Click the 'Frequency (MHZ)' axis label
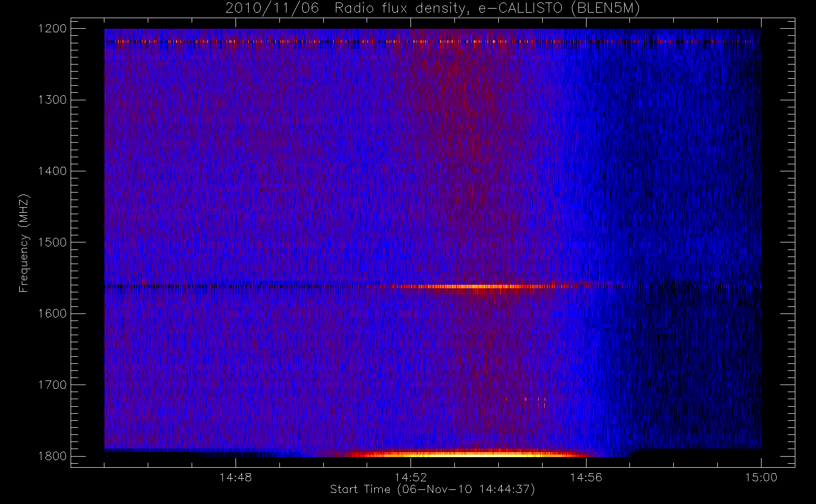816x504 pixels. [x=24, y=243]
